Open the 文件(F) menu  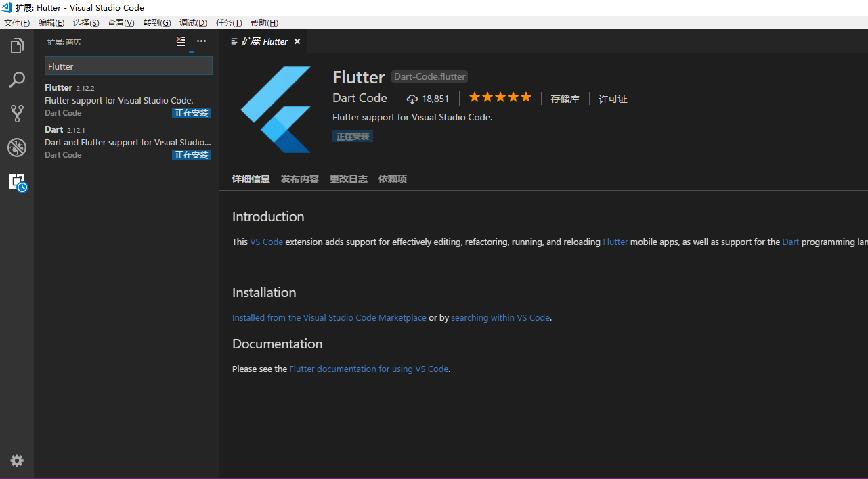click(x=17, y=23)
